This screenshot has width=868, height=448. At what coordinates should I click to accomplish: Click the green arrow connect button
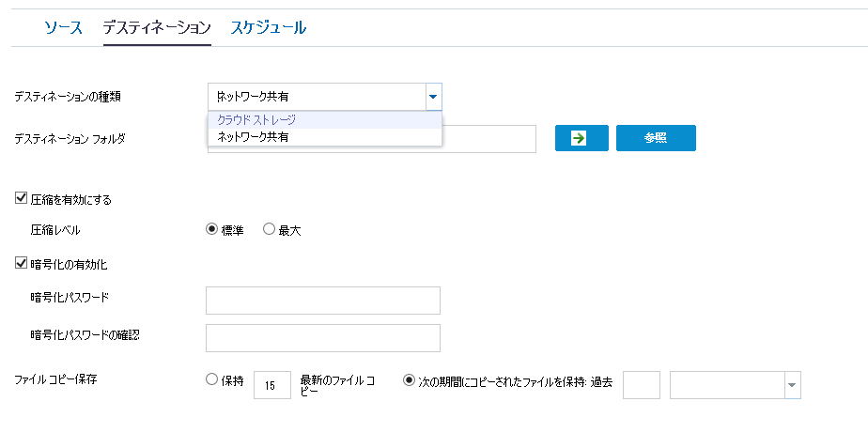[581, 138]
